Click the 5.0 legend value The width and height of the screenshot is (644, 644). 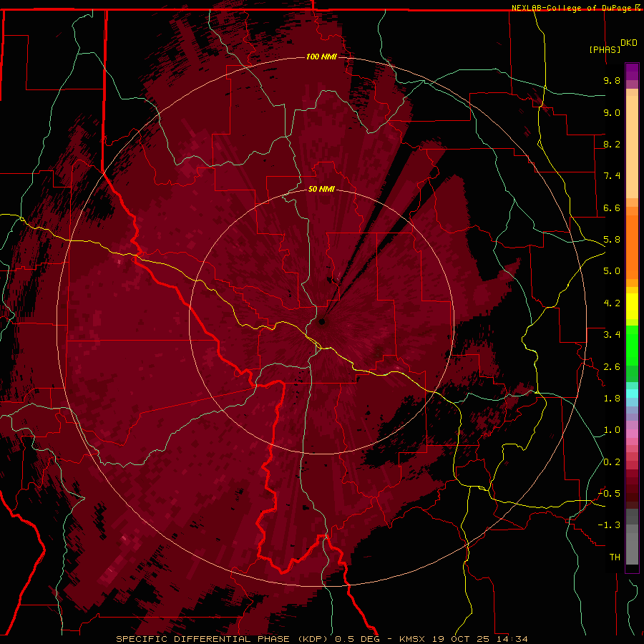[x=612, y=271]
